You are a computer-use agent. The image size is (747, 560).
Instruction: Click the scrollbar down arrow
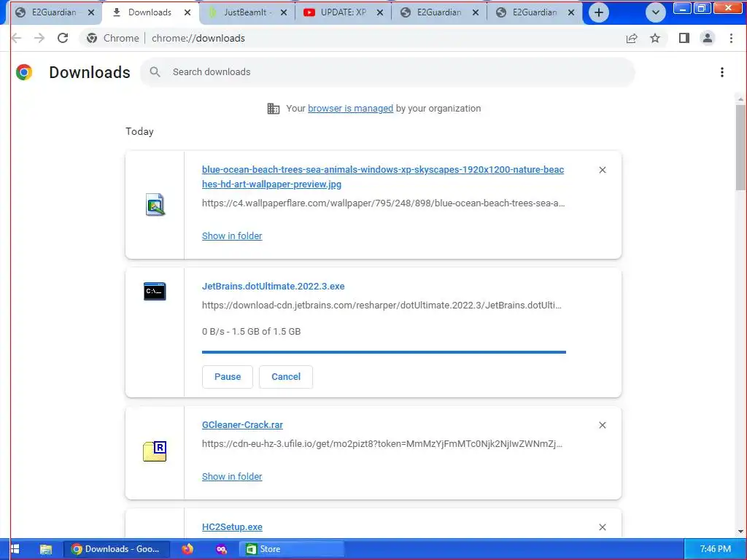point(741,532)
